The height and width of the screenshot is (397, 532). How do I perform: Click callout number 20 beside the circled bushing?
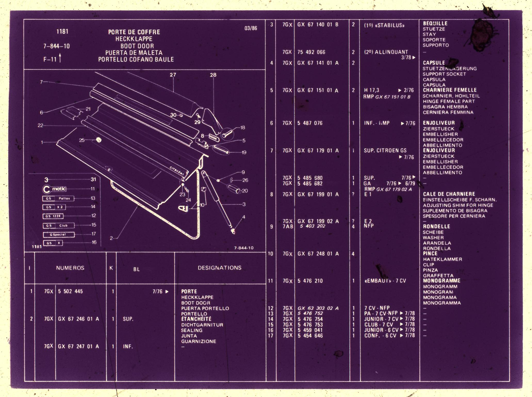coord(245,191)
